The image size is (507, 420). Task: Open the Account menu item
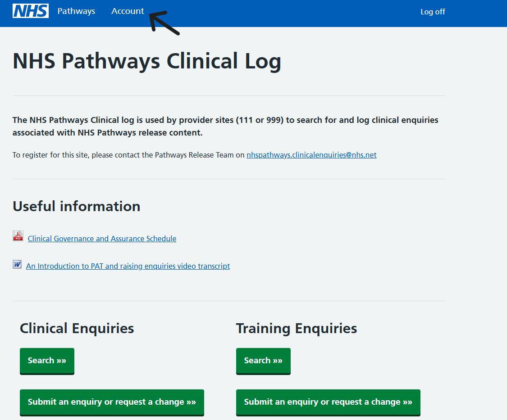[128, 11]
